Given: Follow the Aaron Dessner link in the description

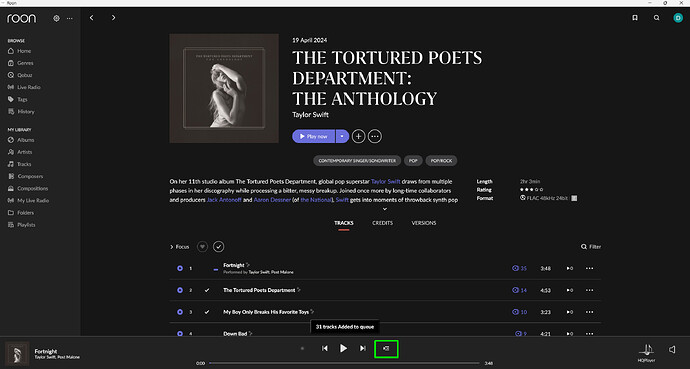Looking at the screenshot, I should [272, 200].
